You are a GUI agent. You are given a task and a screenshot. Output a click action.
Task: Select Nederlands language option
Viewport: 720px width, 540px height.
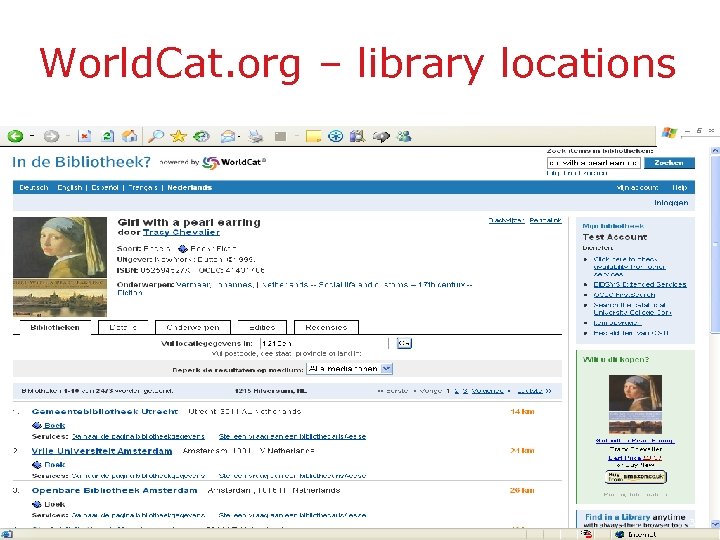pyautogui.click(x=189, y=187)
